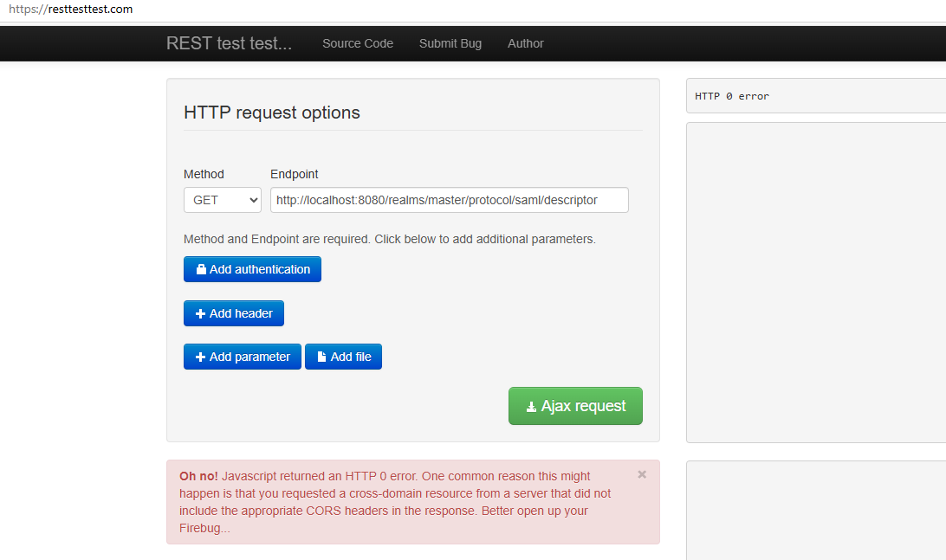
Task: Open the Source Code page
Action: [x=357, y=43]
